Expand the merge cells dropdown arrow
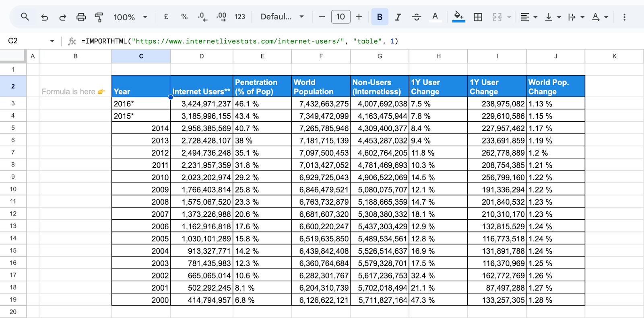 [x=509, y=17]
